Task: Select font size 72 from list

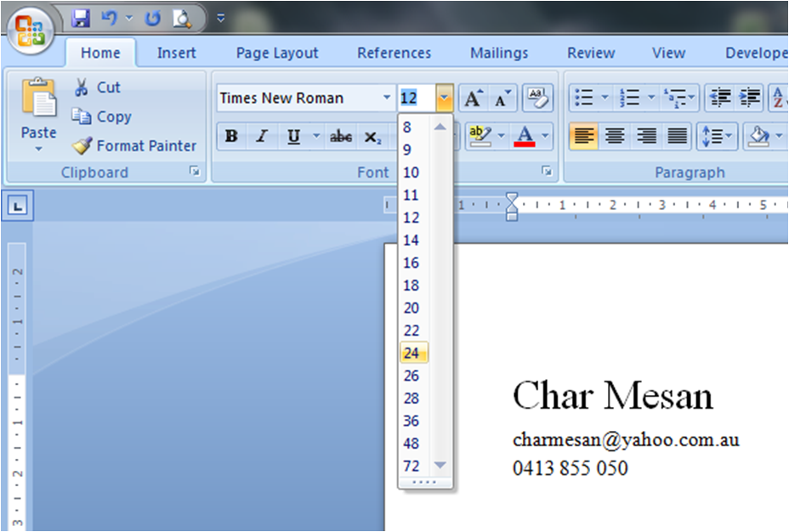Action: click(413, 466)
